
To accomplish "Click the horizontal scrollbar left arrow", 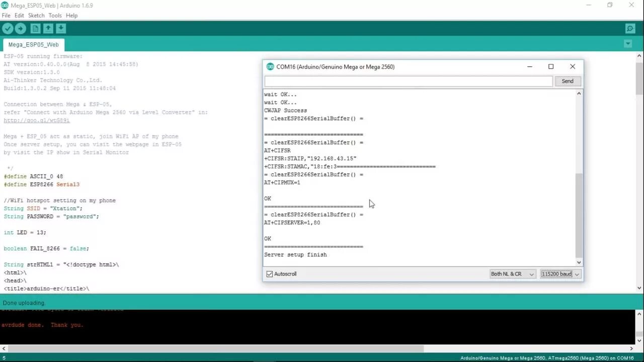I will [x=4, y=348].
